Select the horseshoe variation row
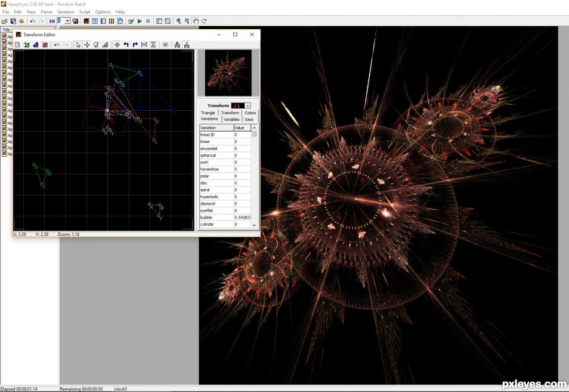This screenshot has height=392, width=569. (225, 169)
